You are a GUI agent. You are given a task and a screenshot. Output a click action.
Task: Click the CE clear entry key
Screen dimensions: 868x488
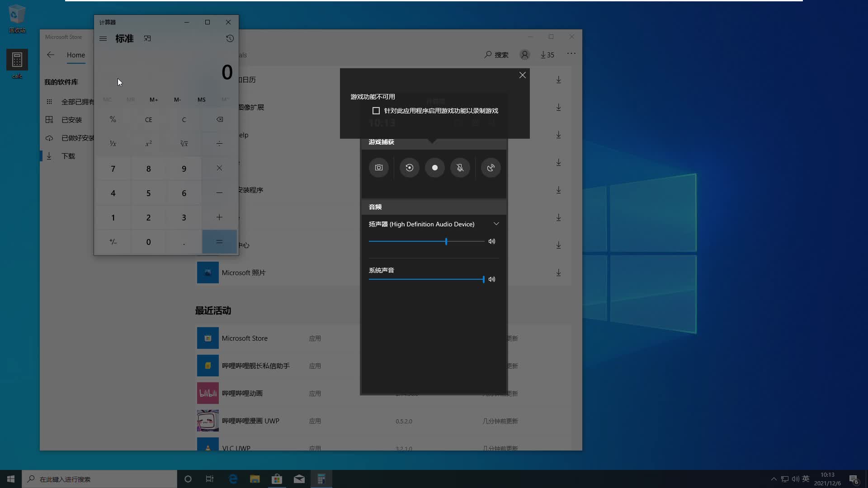click(148, 119)
